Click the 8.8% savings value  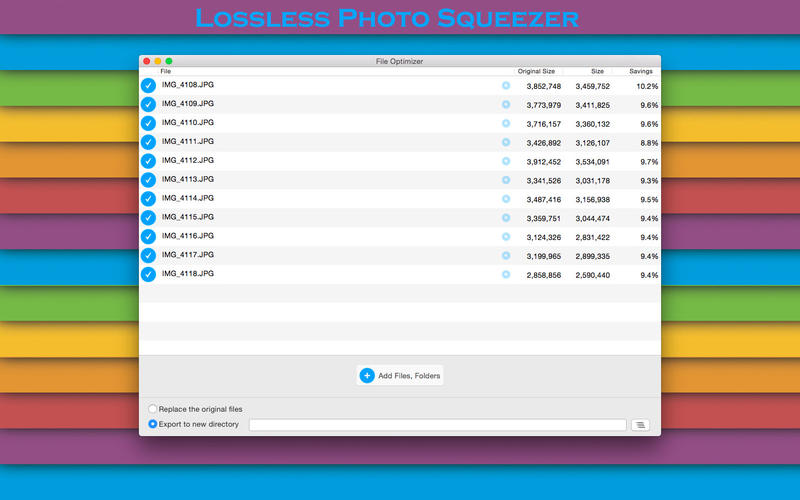pos(649,143)
